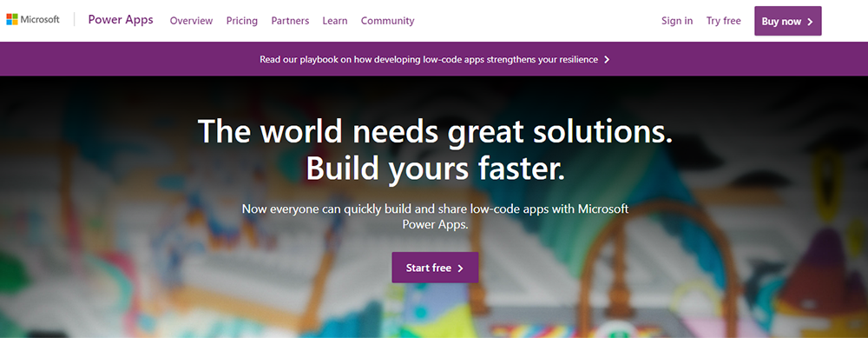Image resolution: width=868 pixels, height=338 pixels.
Task: Click the Microsoft logo
Action: [x=33, y=20]
